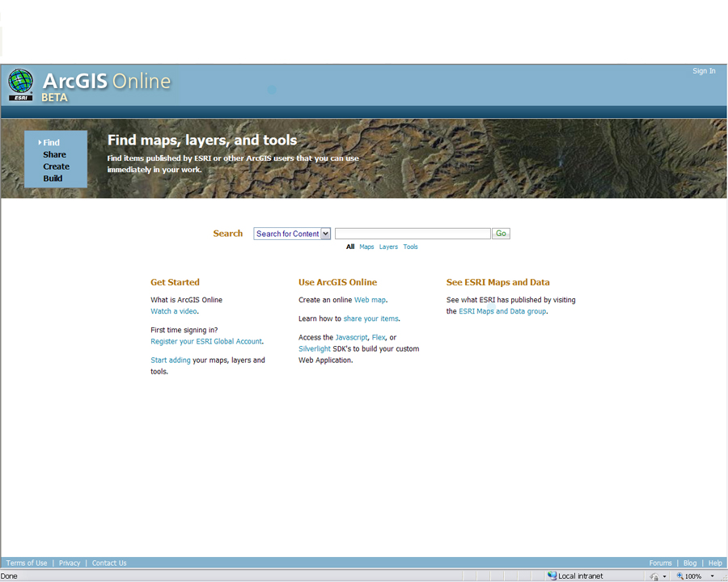Viewport: 728px width, 582px height.
Task: Click the See ESRI Maps and Data heading
Action: [x=497, y=282]
